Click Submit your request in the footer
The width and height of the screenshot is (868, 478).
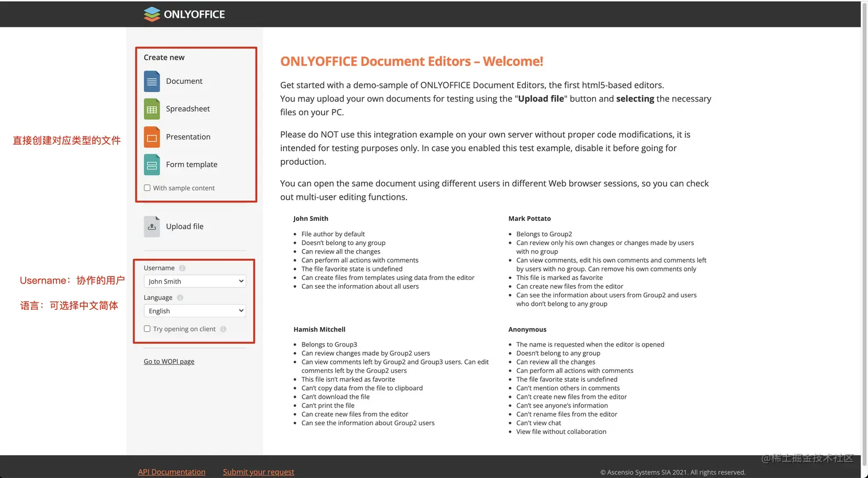[x=258, y=472]
